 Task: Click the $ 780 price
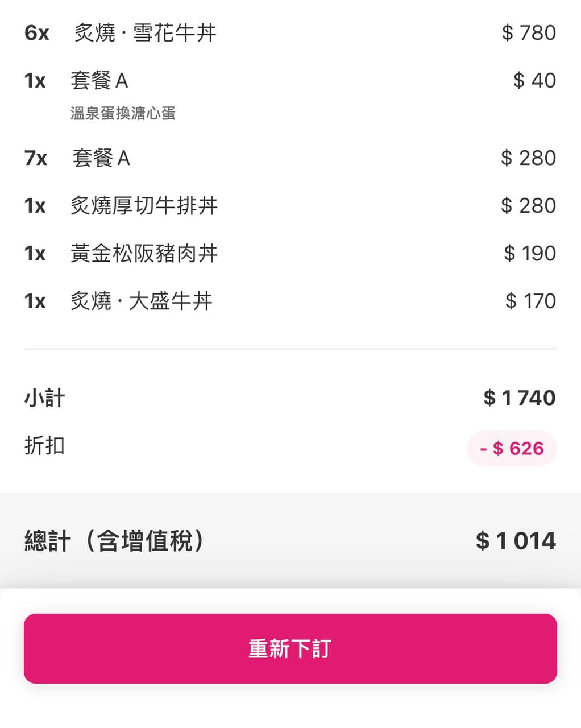(529, 32)
